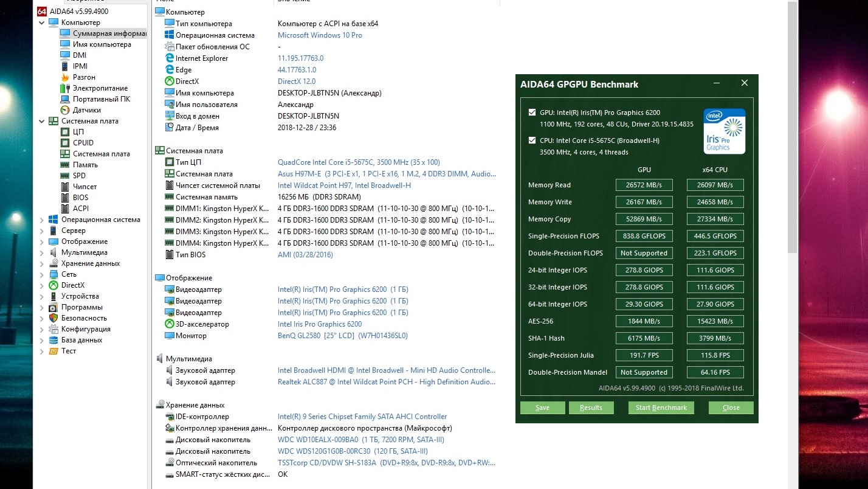Image resolution: width=868 pixels, height=489 pixels.
Task: Click the Edge browser icon in the list
Action: point(170,70)
